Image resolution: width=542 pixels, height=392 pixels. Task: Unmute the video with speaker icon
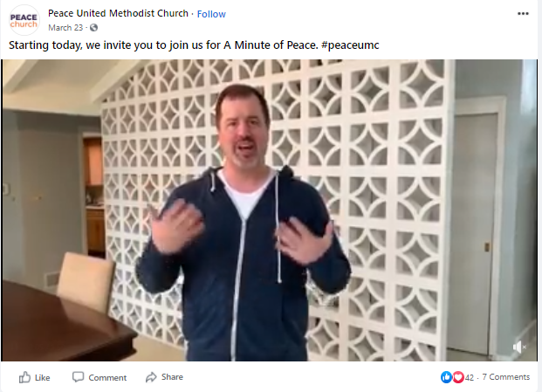tap(518, 347)
